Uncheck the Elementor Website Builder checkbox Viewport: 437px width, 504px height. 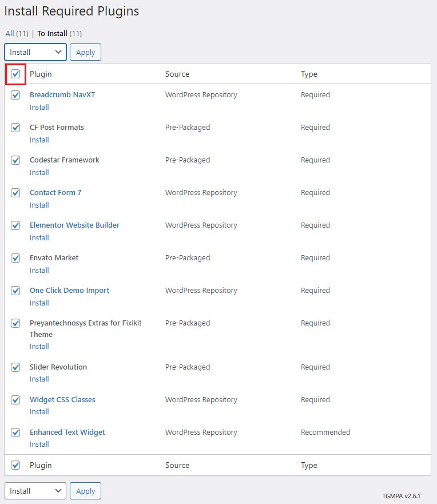15,225
